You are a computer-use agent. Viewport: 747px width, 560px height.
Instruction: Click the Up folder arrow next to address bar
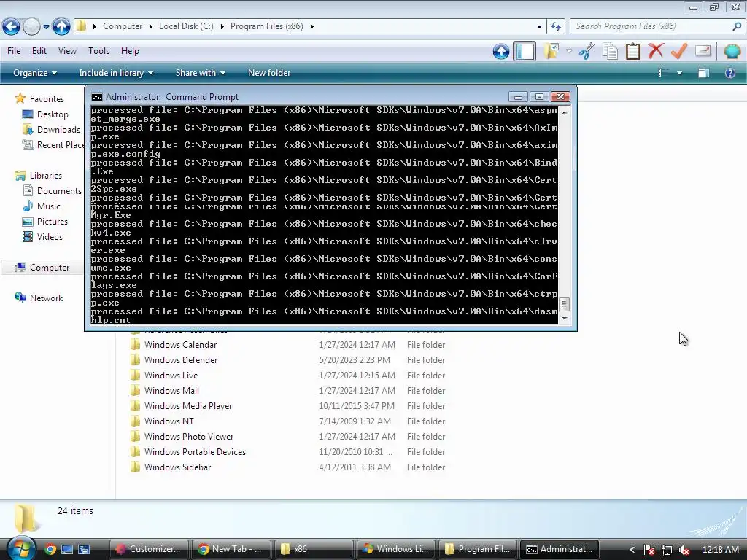61,26
